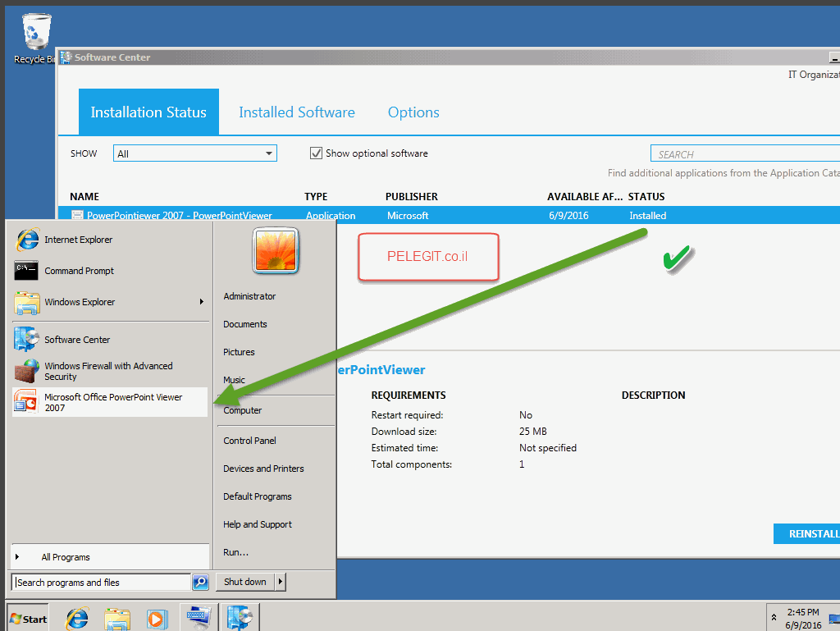Click the taskbar clock showing 2:45 PM
Image resolution: width=840 pixels, height=631 pixels.
pos(803,618)
